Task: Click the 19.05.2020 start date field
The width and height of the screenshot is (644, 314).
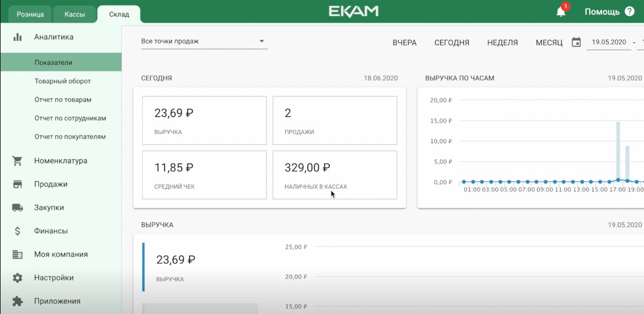Action: pos(609,42)
